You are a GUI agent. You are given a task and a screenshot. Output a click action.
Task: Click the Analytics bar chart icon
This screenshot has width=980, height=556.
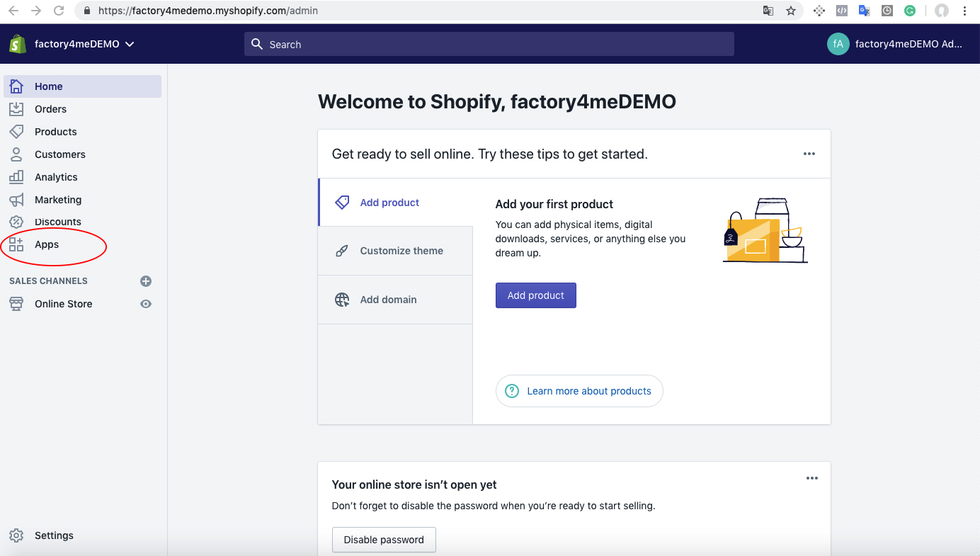pyautogui.click(x=16, y=177)
